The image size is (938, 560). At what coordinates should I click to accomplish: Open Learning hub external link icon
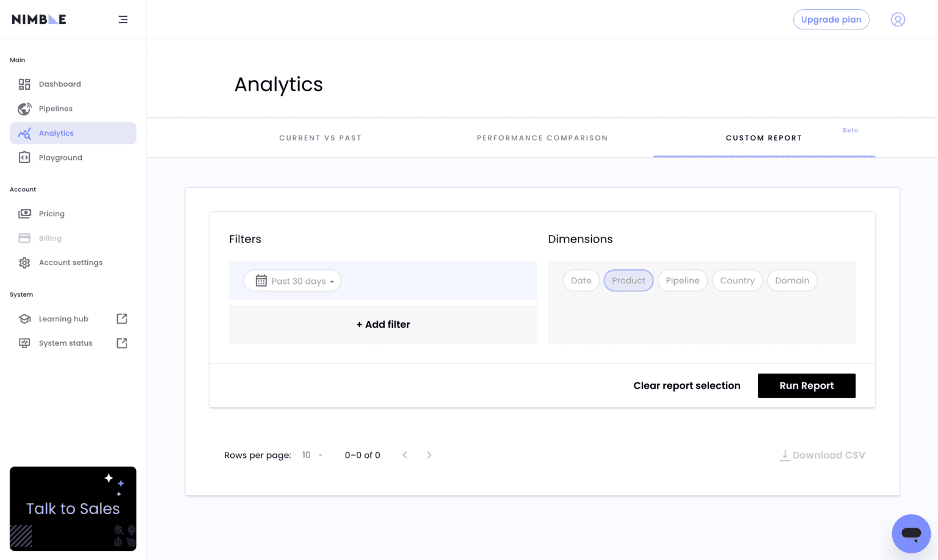122,319
